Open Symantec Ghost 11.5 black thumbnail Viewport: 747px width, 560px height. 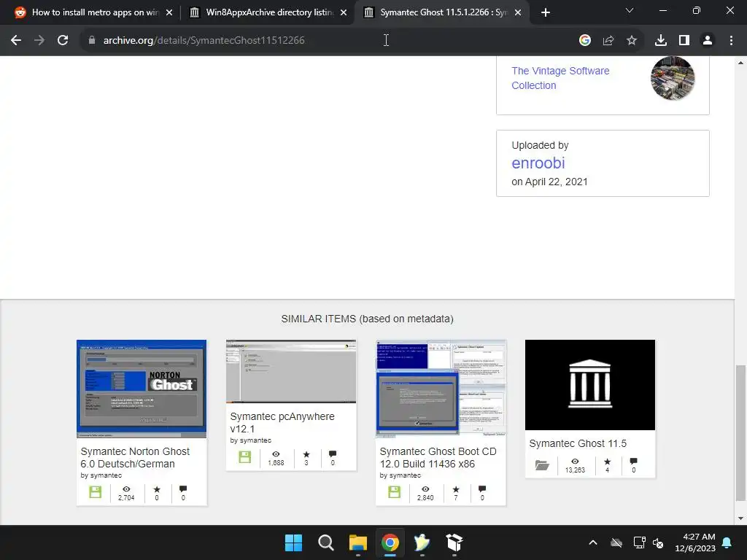[589, 385]
